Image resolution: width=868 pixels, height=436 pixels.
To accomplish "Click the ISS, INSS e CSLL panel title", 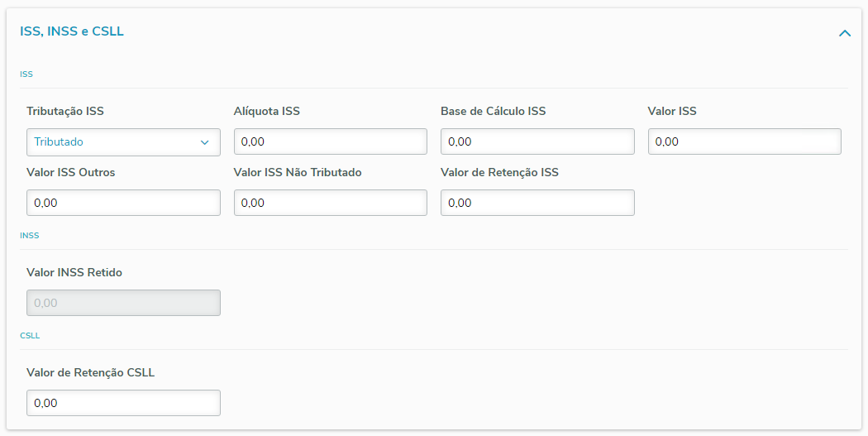I will click(72, 32).
